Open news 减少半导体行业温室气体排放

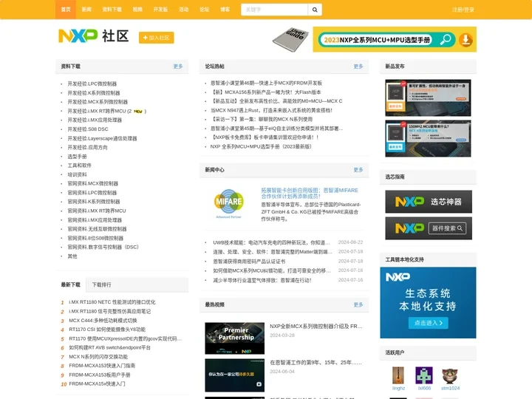[x=262, y=280]
